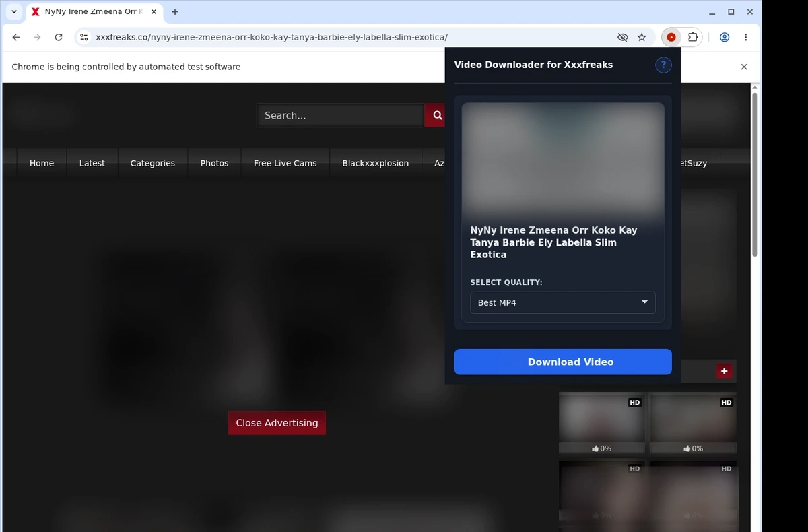Open the tab search dropdown arrow
808x532 pixels.
14,11
